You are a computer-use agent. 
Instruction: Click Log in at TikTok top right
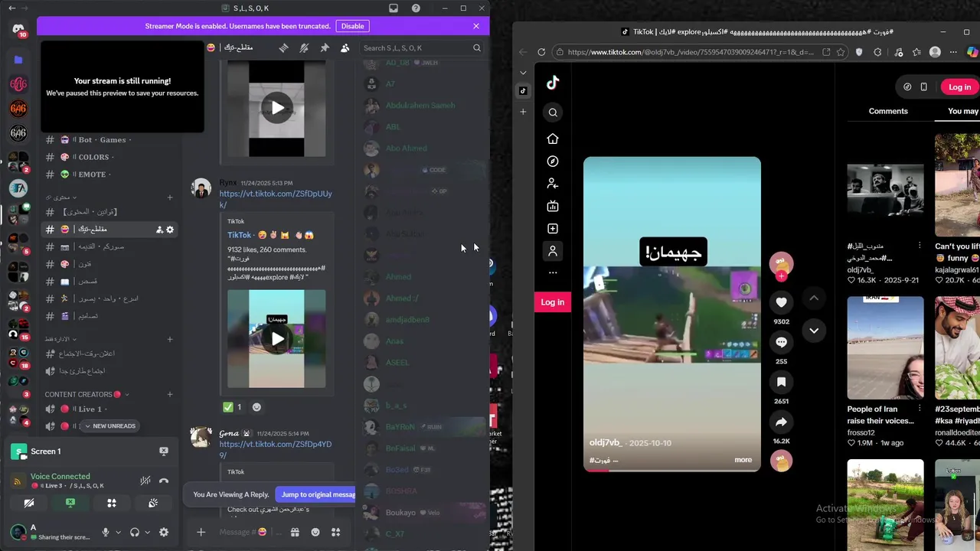click(959, 87)
